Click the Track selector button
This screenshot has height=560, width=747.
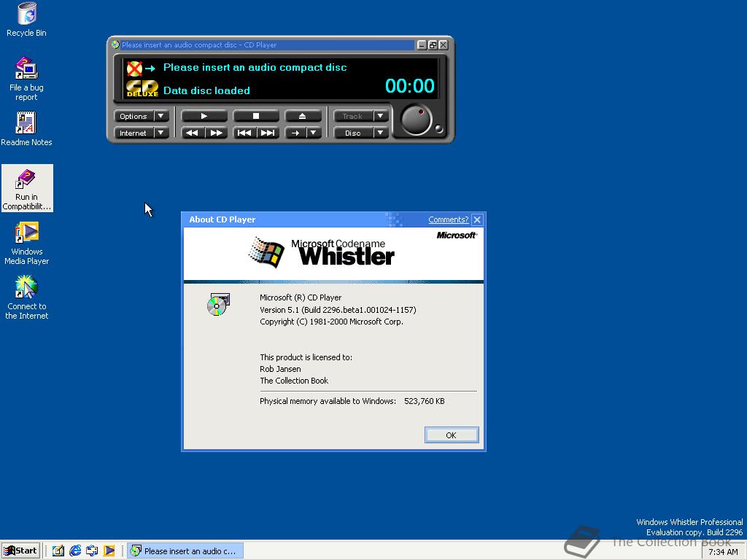[352, 116]
